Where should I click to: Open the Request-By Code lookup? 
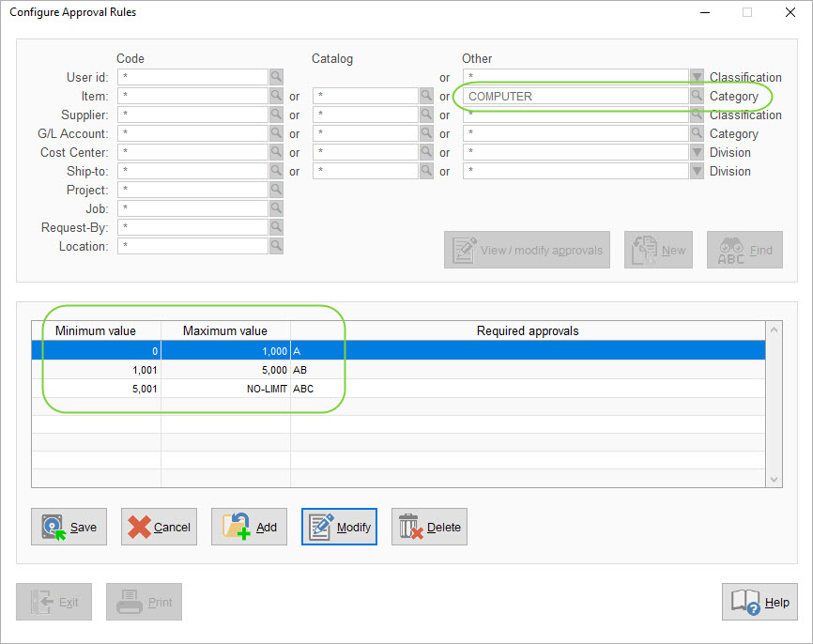(277, 227)
